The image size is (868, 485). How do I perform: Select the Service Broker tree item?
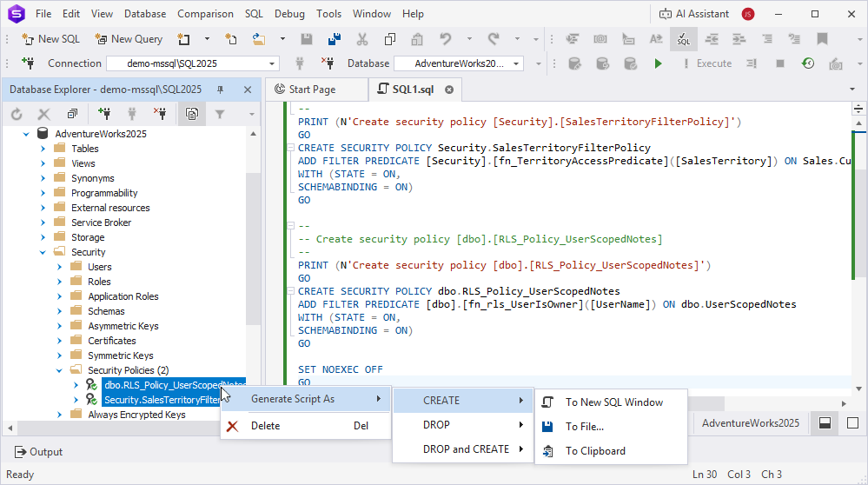tap(101, 223)
